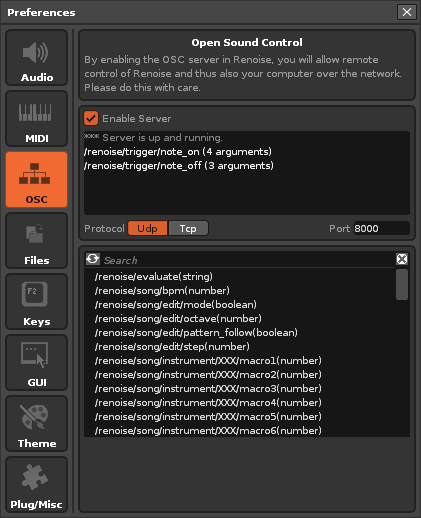421x518 pixels.
Task: Click the refresh icon beside Search
Action: coord(93,259)
